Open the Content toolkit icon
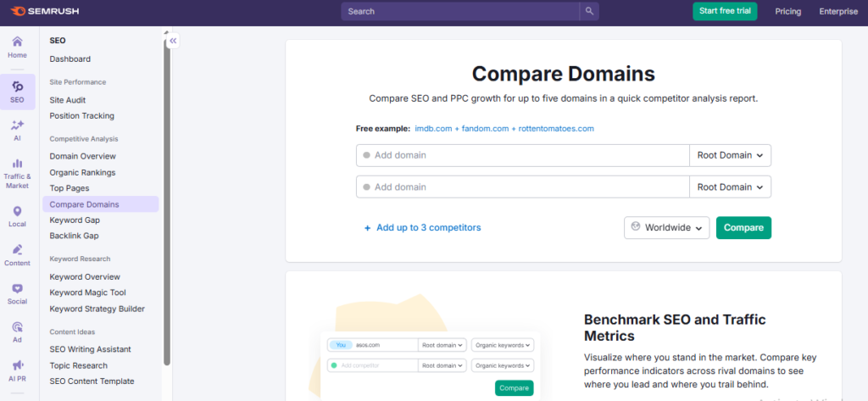The image size is (868, 401). tap(17, 250)
